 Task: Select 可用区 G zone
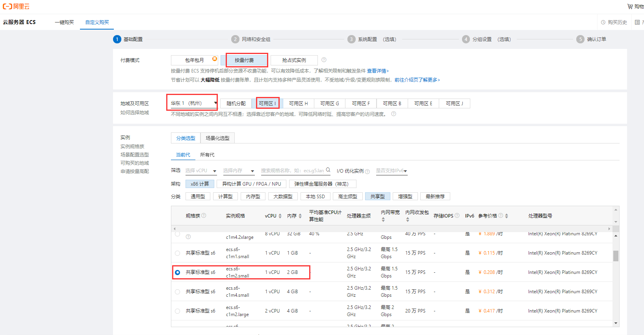click(x=330, y=103)
